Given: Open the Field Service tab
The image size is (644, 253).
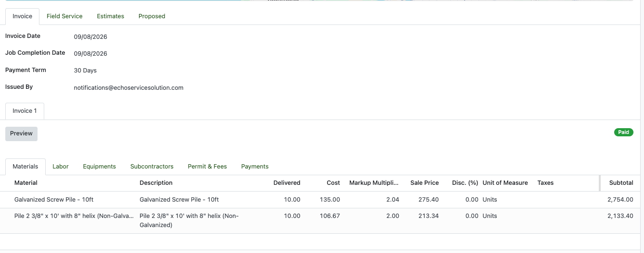Looking at the screenshot, I should (x=64, y=16).
